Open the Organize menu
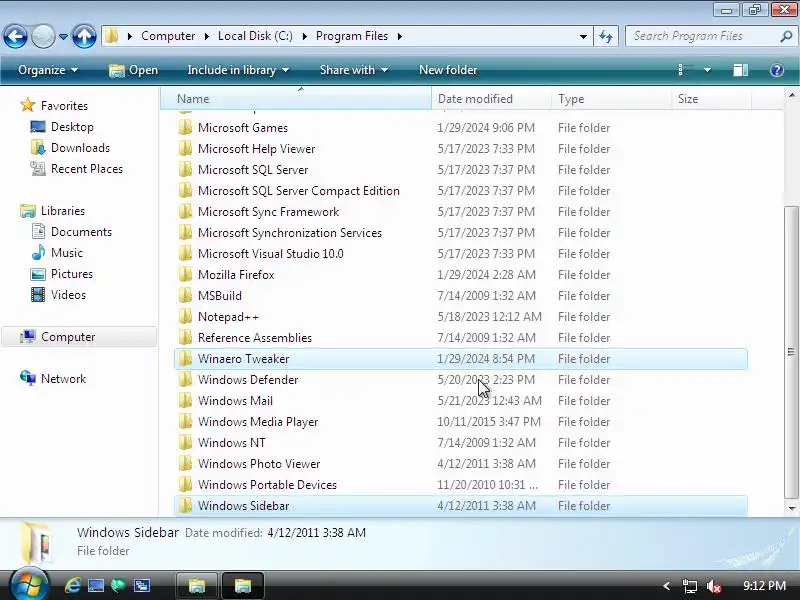 pos(48,70)
